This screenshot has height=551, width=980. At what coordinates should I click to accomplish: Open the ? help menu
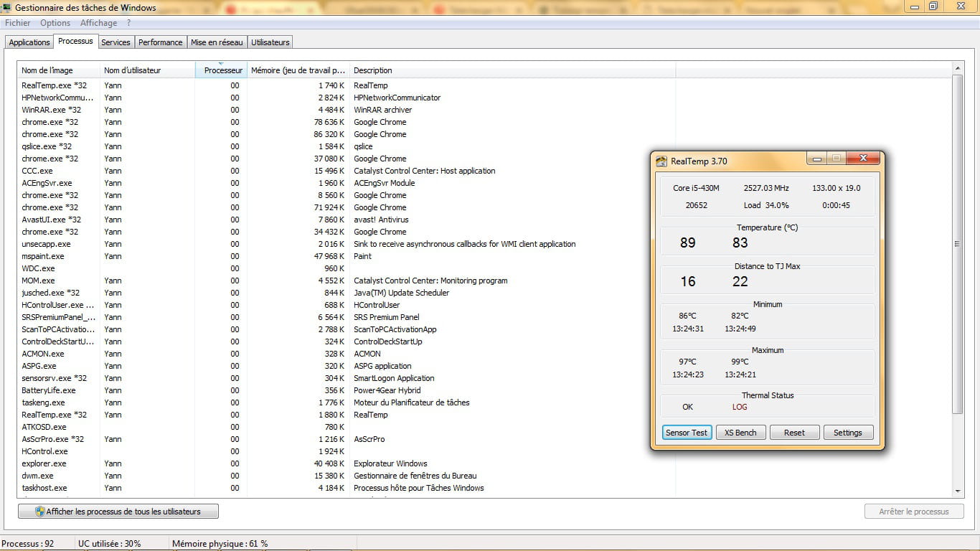(x=129, y=23)
